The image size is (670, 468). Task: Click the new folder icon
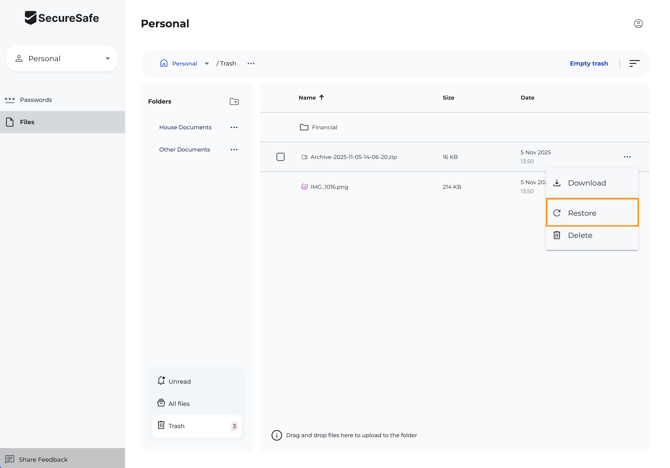pos(234,101)
